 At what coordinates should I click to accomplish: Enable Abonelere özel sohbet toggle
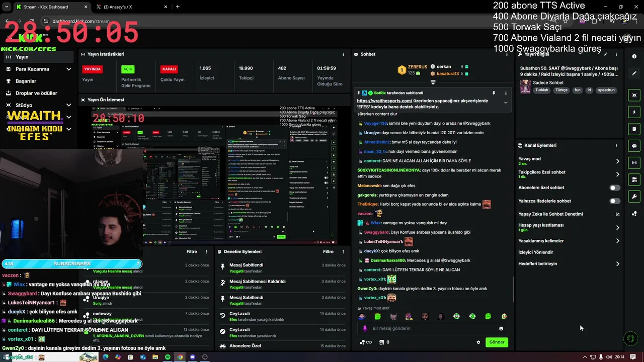point(615,188)
